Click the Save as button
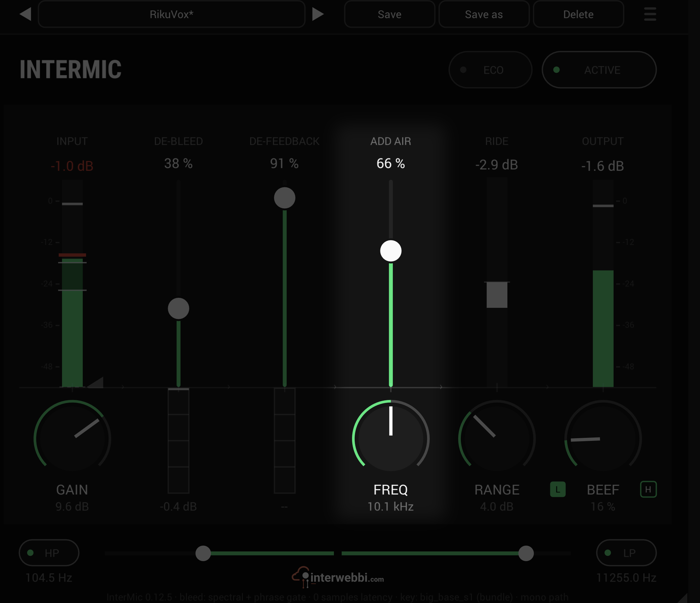 point(484,14)
